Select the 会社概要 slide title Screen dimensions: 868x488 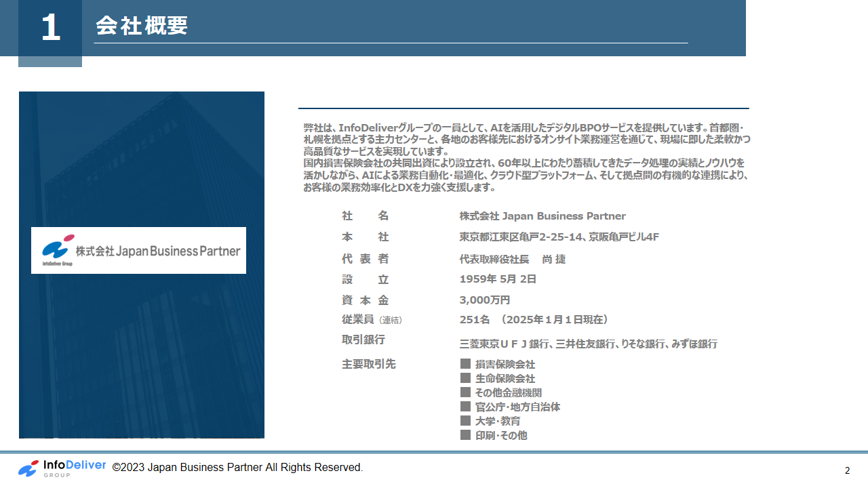point(142,26)
